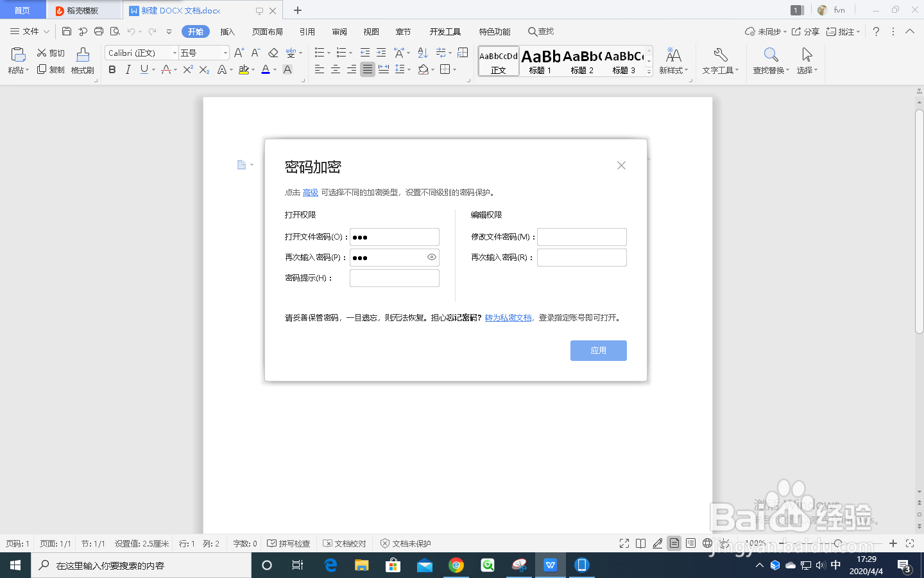
Task: Click 应用 Apply button in dialog
Action: [598, 350]
